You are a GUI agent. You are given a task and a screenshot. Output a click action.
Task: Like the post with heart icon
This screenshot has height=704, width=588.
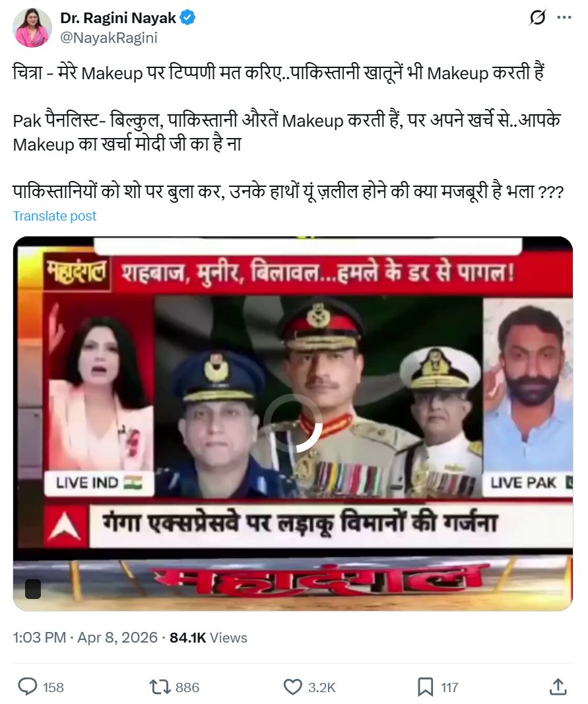293,687
